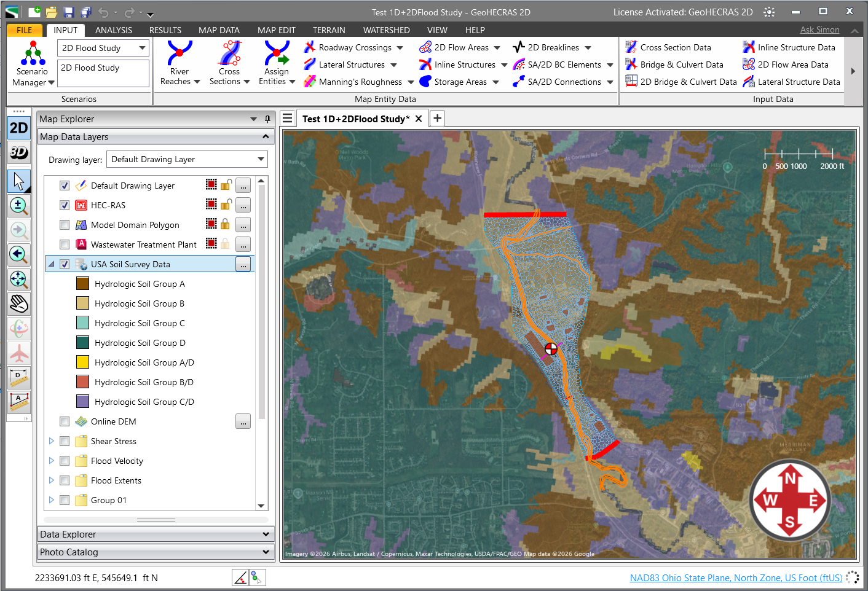Uncheck the HEC-RAS layer checkbox
This screenshot has width=868, height=591.
coord(65,205)
